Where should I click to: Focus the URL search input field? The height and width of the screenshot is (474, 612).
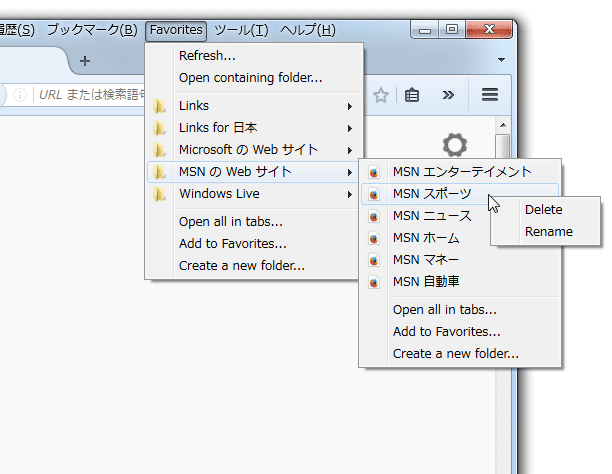click(x=92, y=94)
